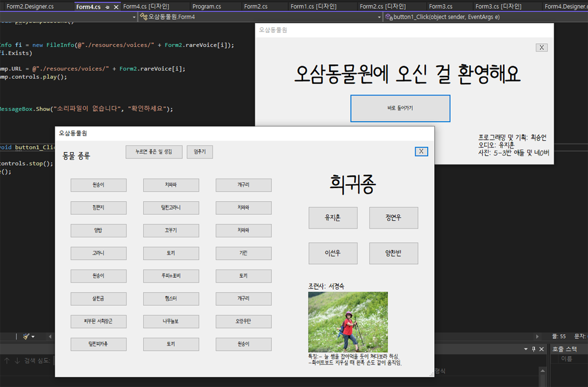Click the brush icon in the editor status bar
Screen dimensions: 588x387
pos(26,337)
